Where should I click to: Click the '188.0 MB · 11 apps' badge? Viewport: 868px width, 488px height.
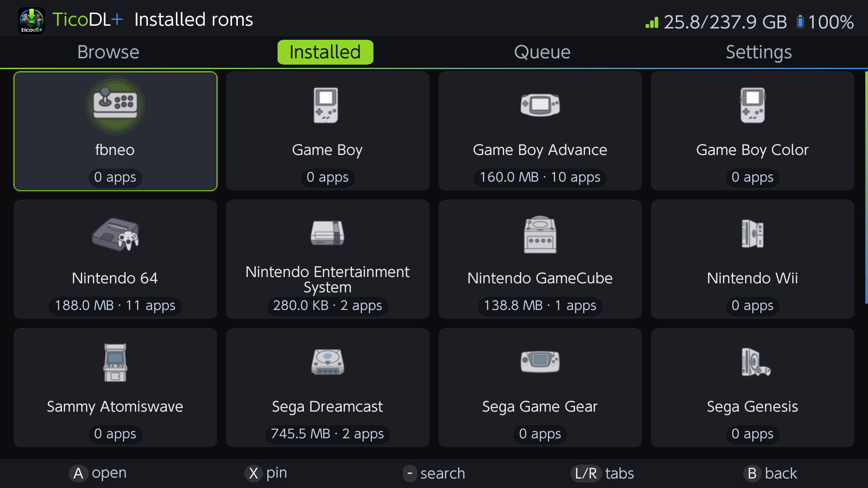point(115,305)
